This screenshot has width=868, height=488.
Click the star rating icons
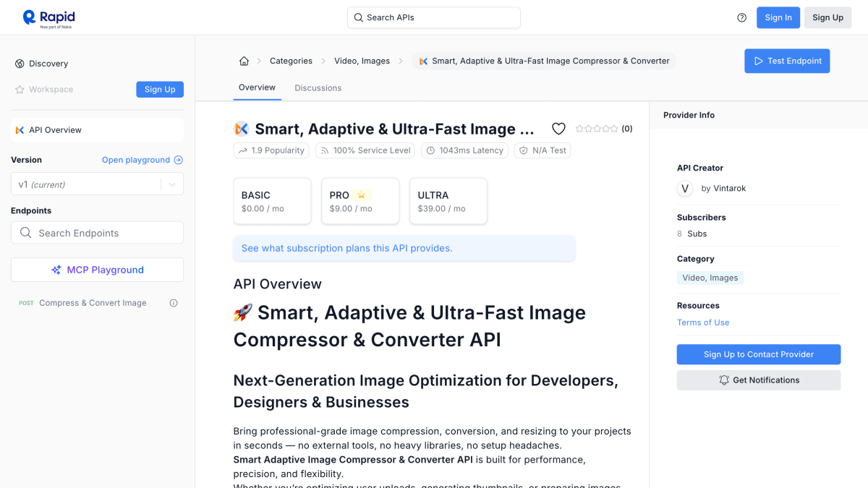597,129
